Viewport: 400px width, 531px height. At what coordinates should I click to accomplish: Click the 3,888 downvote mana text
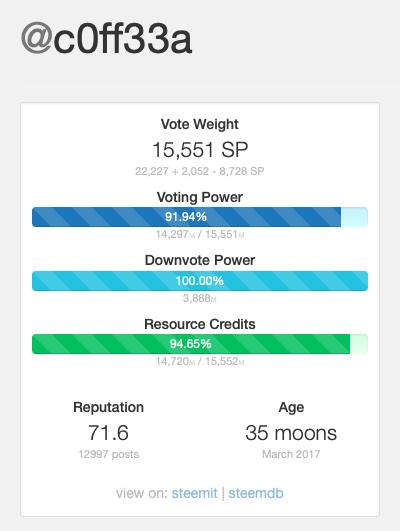pos(200,298)
